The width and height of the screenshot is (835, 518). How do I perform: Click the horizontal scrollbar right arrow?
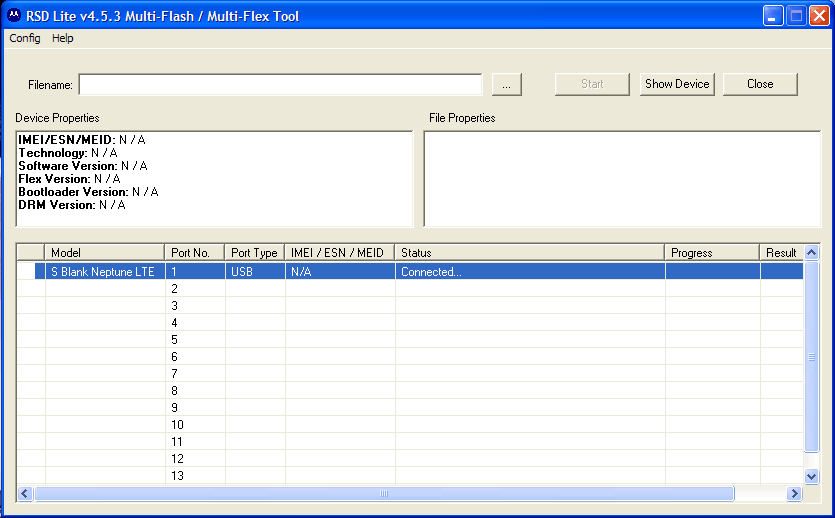click(x=794, y=494)
